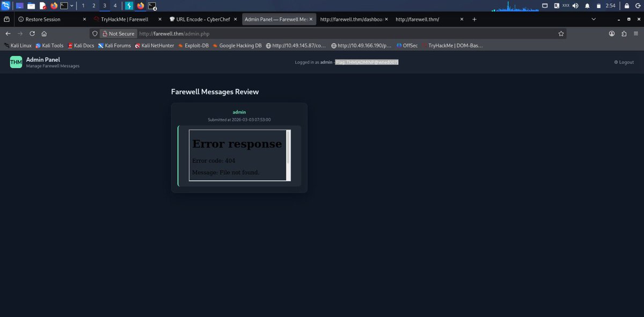Focus the running Firefox window in taskbar
644x317 pixels.
pyautogui.click(x=141, y=6)
